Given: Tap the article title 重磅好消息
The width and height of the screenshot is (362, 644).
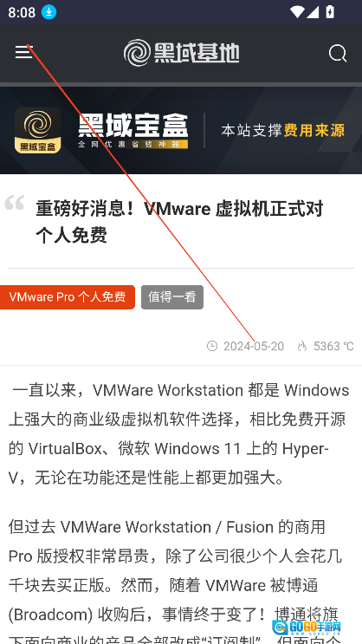Looking at the screenshot, I should coord(179,222).
